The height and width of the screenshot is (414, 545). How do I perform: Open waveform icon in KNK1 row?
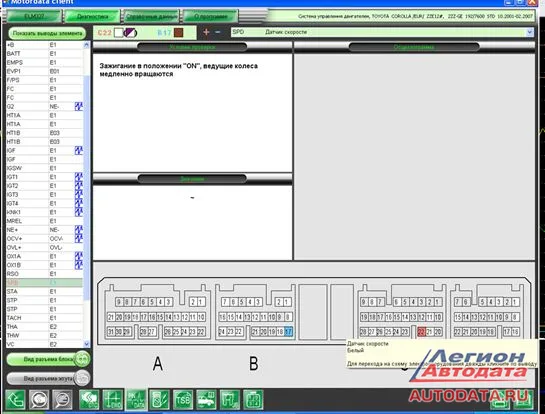pos(79,212)
